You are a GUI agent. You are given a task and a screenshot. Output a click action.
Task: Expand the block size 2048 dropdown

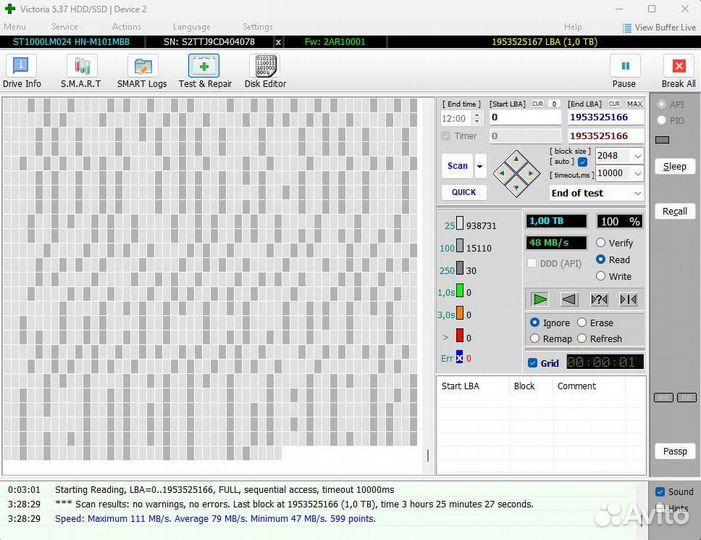(x=636, y=156)
